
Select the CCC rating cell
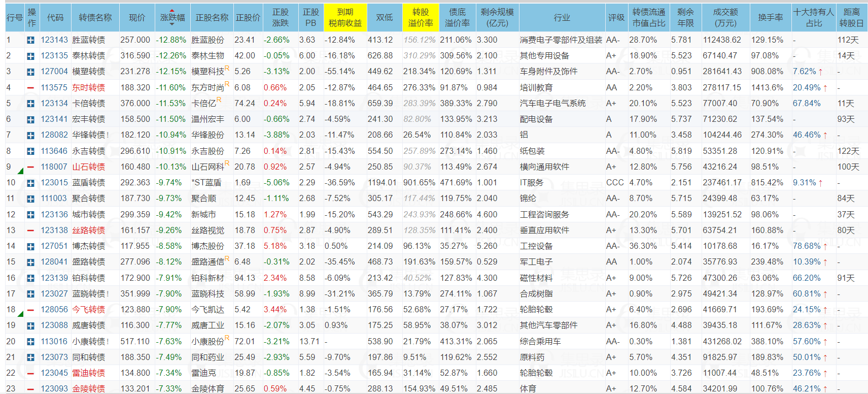615,183
